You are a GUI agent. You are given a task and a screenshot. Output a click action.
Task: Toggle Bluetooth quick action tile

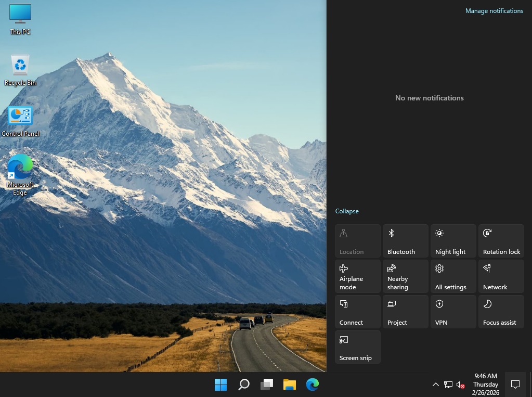click(x=405, y=241)
